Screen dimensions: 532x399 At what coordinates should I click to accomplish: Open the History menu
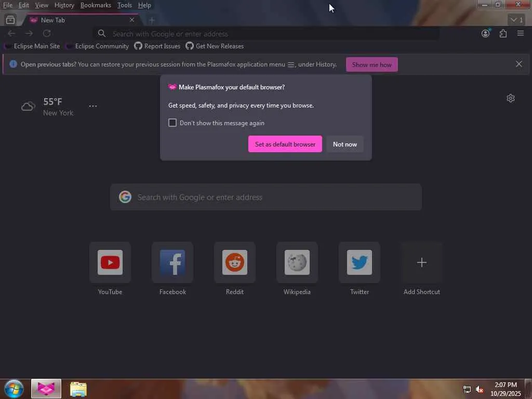point(64,5)
